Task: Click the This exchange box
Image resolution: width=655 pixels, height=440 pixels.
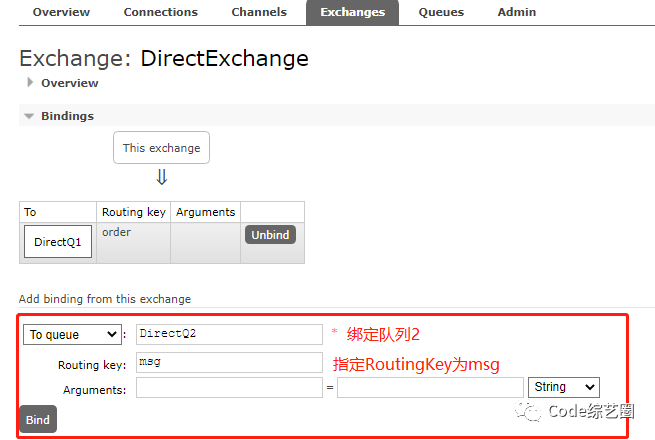Action: 161,148
